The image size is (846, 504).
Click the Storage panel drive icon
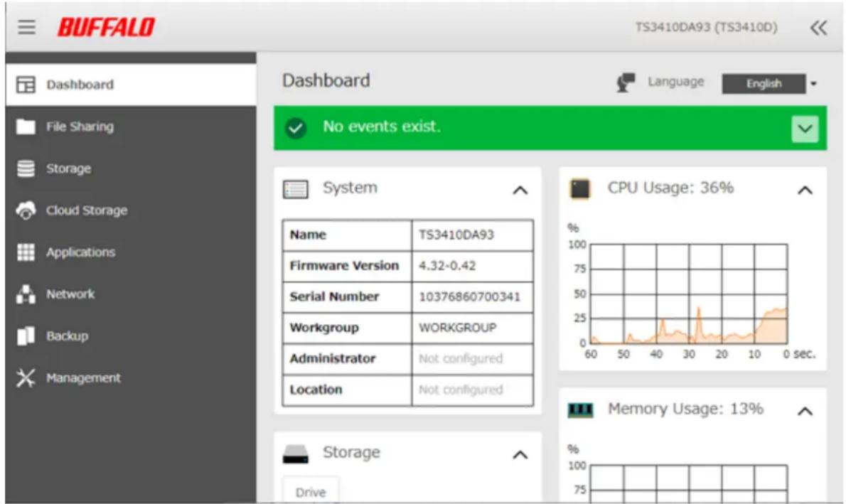coord(296,454)
